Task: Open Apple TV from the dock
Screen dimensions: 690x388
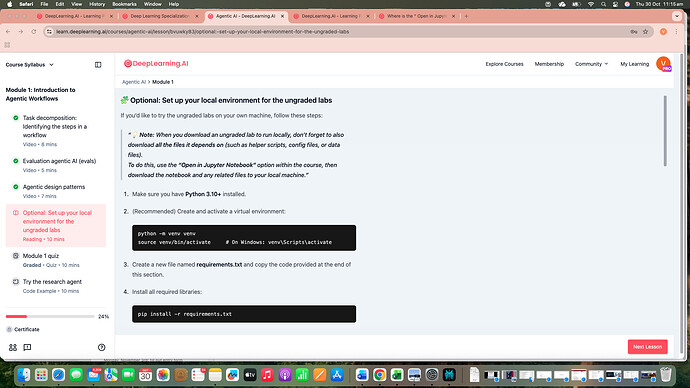Action: pos(250,375)
